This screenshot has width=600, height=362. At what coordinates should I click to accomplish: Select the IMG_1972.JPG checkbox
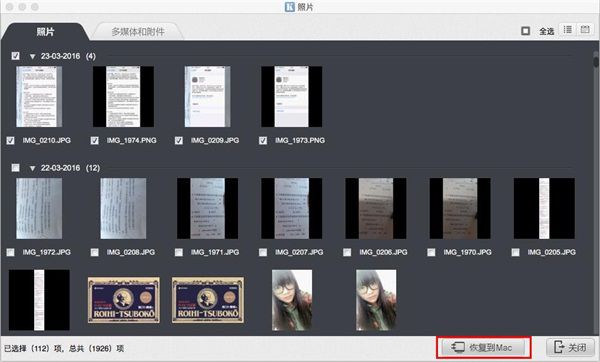pyautogui.click(x=10, y=252)
